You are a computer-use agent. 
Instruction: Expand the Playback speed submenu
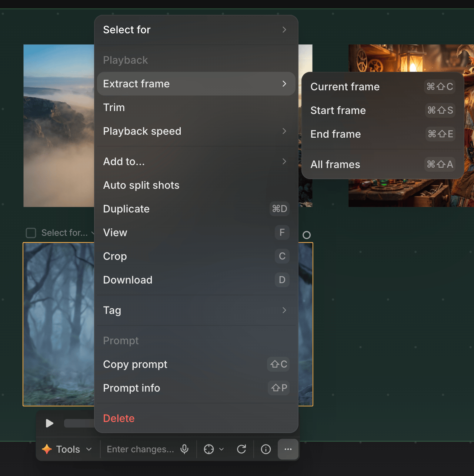196,131
